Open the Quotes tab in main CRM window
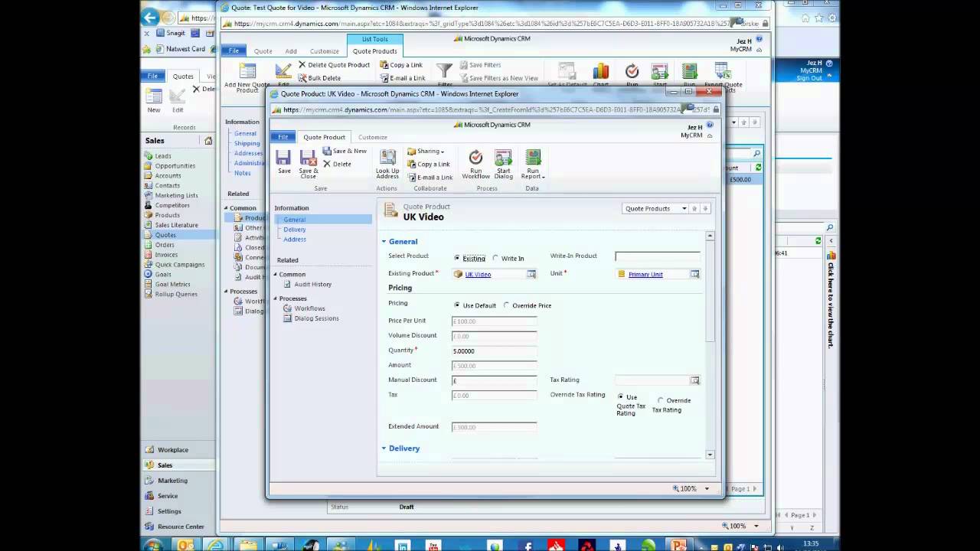Viewport: 980px width, 551px height. (x=183, y=76)
